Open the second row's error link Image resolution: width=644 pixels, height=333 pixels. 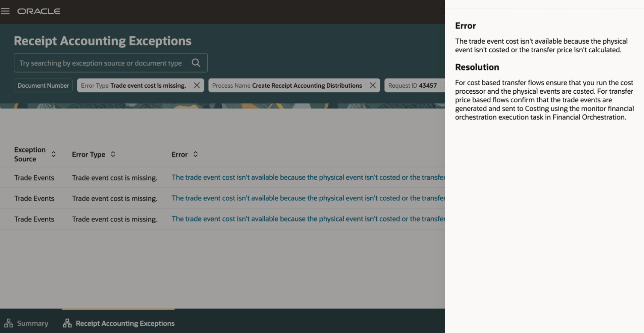pyautogui.click(x=308, y=198)
